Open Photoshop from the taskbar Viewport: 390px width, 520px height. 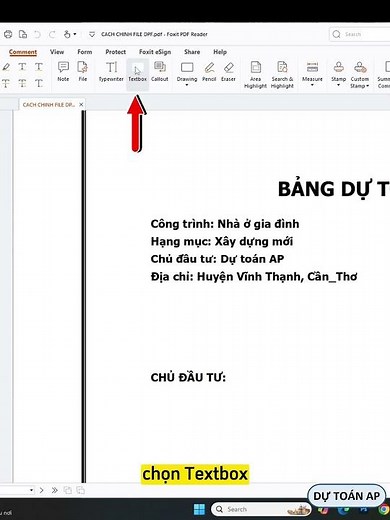coord(364,509)
